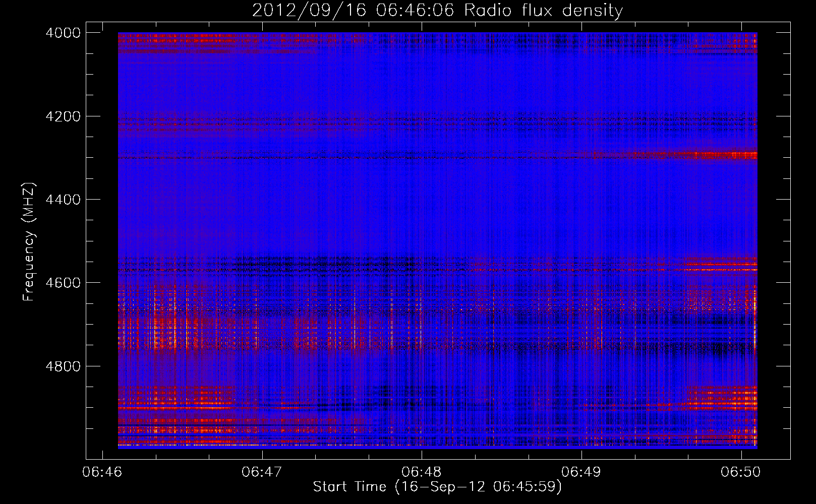Click the 06:50 time tick label
The image size is (816, 504).
741,472
